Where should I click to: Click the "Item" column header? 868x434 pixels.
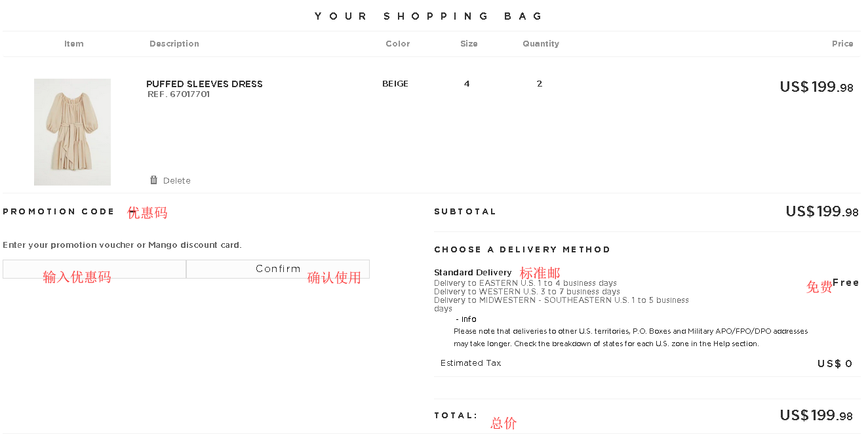pos(74,44)
